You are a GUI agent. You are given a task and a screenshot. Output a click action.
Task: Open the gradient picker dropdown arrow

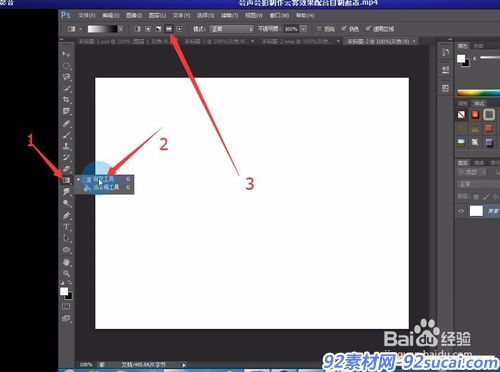(120, 29)
